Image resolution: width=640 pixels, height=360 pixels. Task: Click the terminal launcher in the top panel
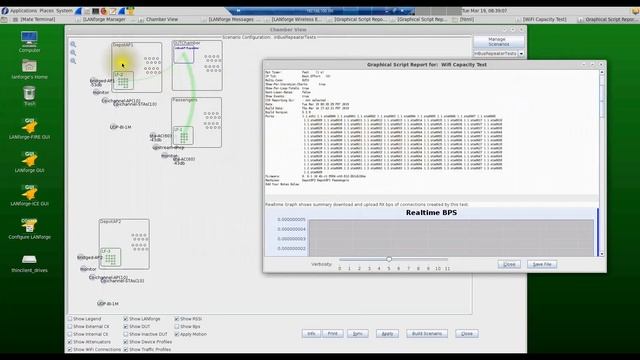95,11
